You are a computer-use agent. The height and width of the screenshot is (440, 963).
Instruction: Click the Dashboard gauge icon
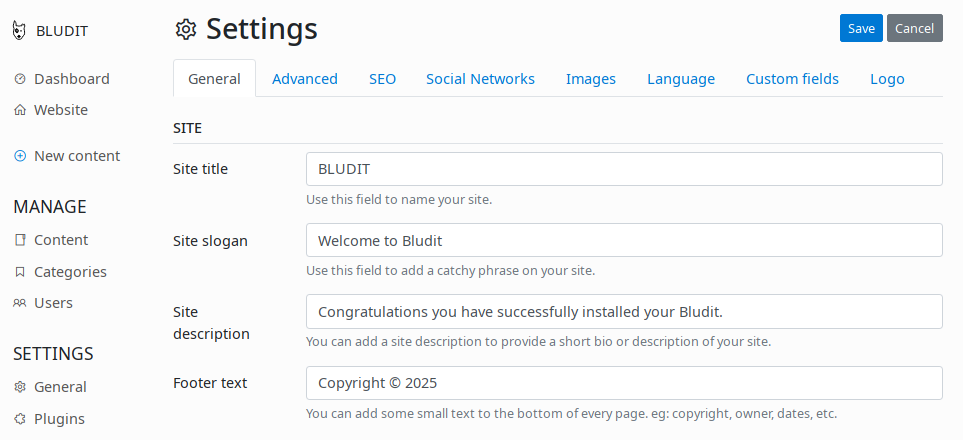click(x=20, y=79)
